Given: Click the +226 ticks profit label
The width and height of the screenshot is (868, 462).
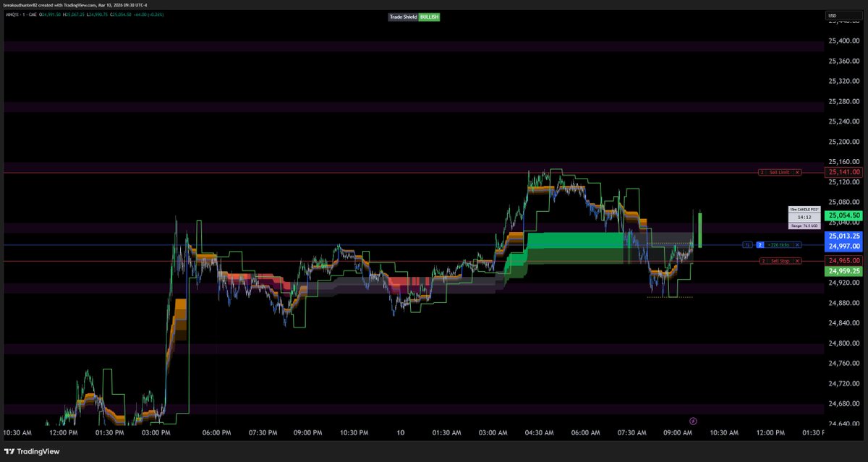Looking at the screenshot, I should point(778,245).
